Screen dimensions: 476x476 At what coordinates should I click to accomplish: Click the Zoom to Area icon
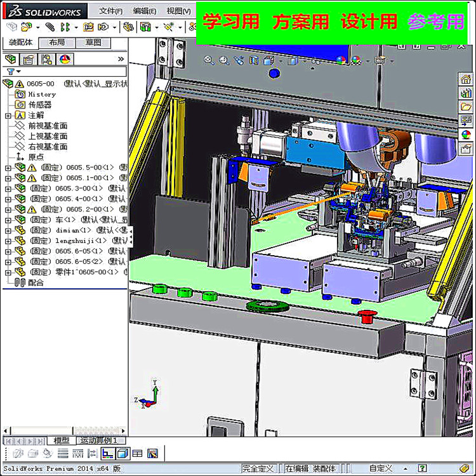point(224,60)
